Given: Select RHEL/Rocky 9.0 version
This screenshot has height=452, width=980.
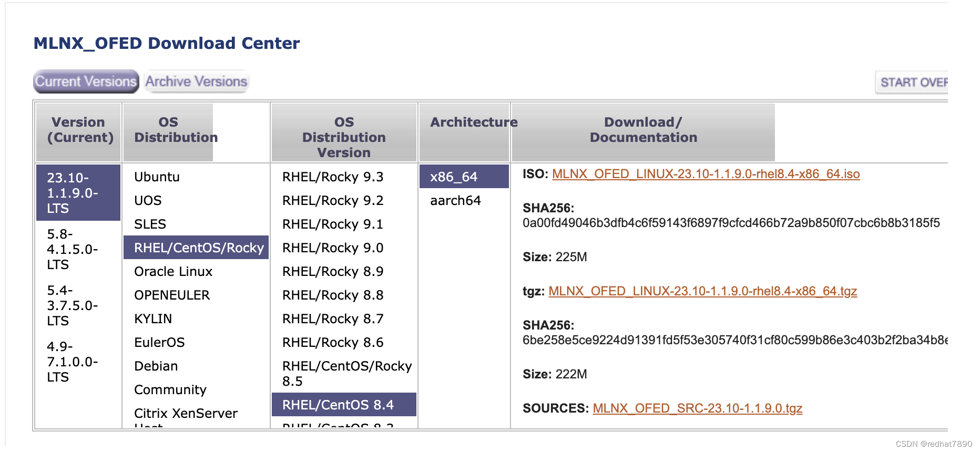Looking at the screenshot, I should (x=344, y=248).
